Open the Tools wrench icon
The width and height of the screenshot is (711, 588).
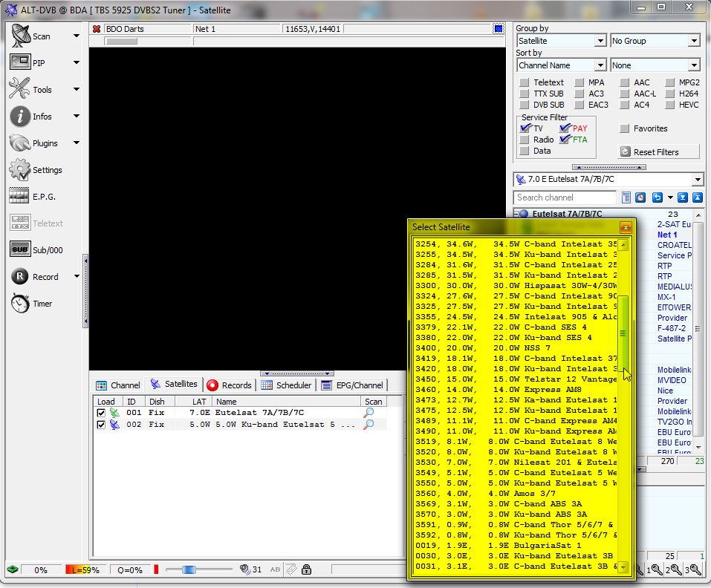click(x=19, y=89)
